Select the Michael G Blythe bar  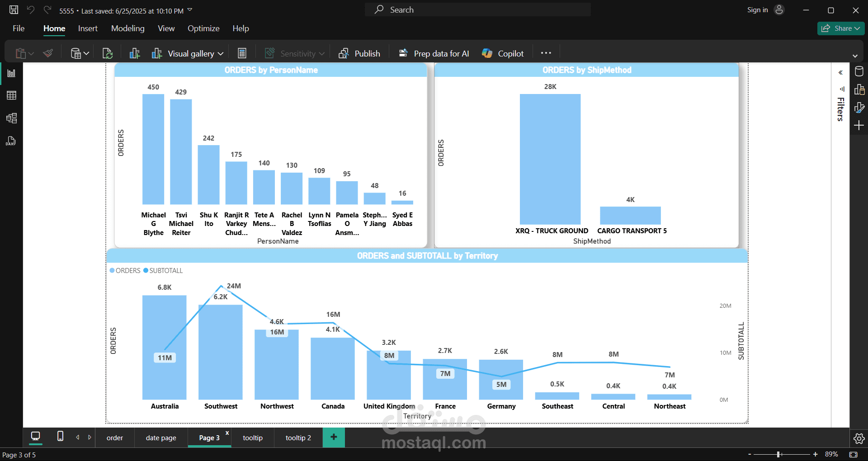153,149
